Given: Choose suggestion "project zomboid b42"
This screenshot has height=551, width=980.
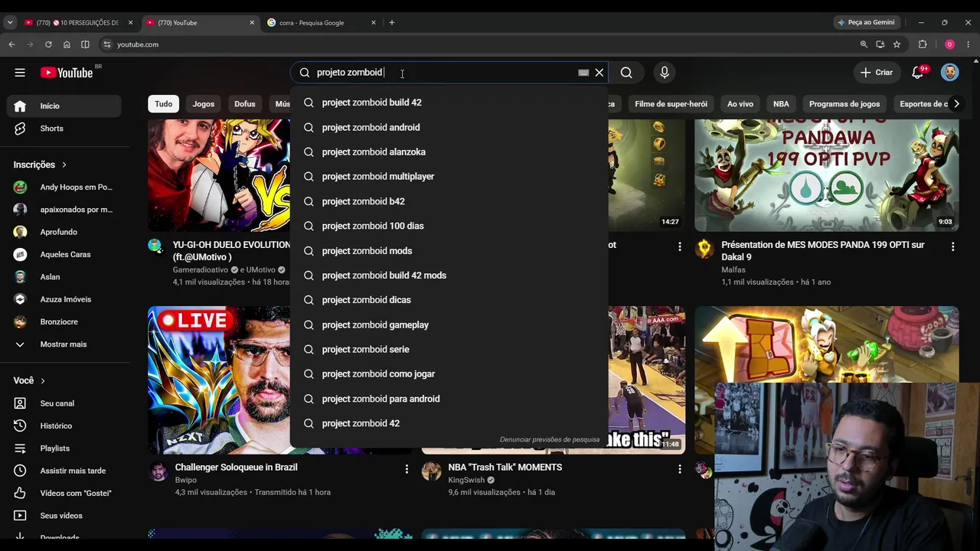Looking at the screenshot, I should click(449, 201).
